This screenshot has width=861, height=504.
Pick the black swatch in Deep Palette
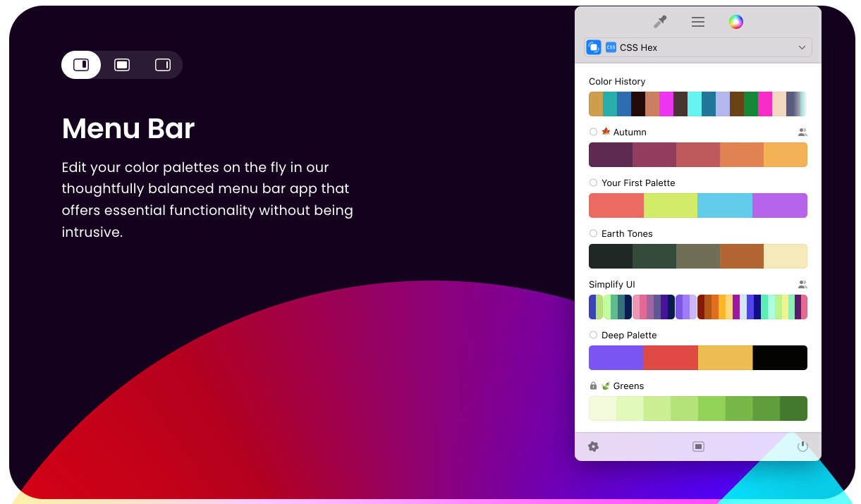click(780, 357)
